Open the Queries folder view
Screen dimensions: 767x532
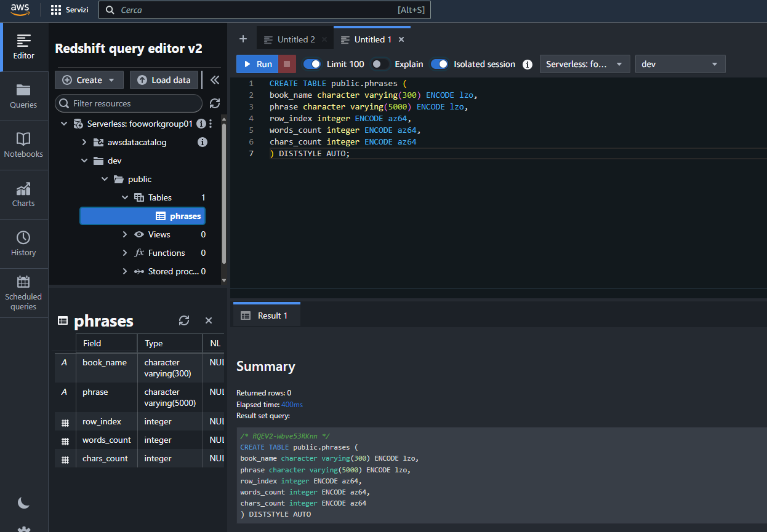point(23,97)
